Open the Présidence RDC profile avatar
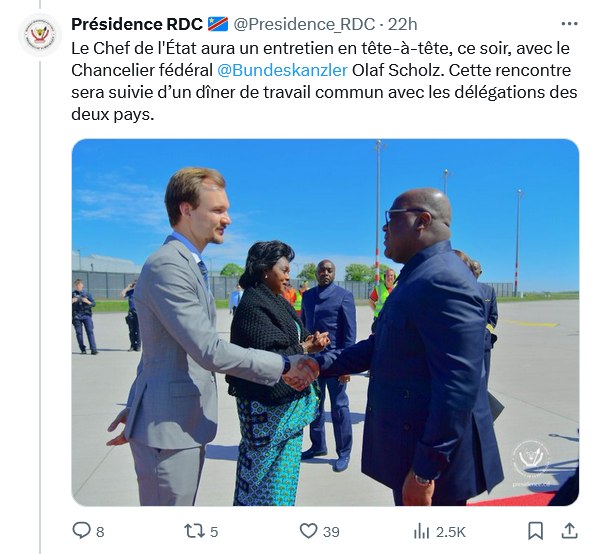The height and width of the screenshot is (554, 598). coord(40,35)
